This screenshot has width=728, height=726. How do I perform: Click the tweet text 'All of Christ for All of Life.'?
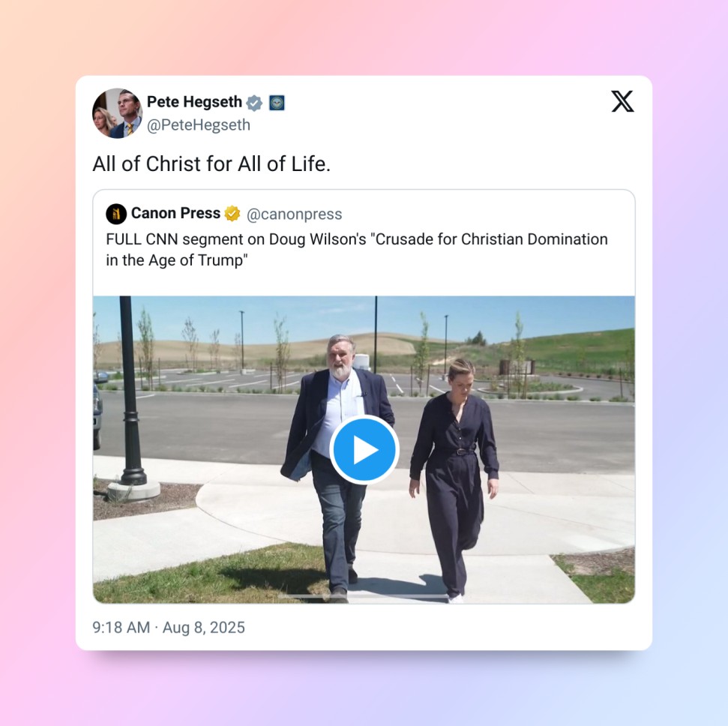pos(211,164)
